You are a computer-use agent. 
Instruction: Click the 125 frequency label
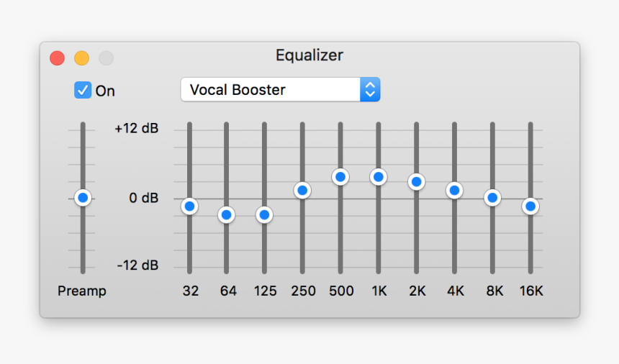pos(266,291)
